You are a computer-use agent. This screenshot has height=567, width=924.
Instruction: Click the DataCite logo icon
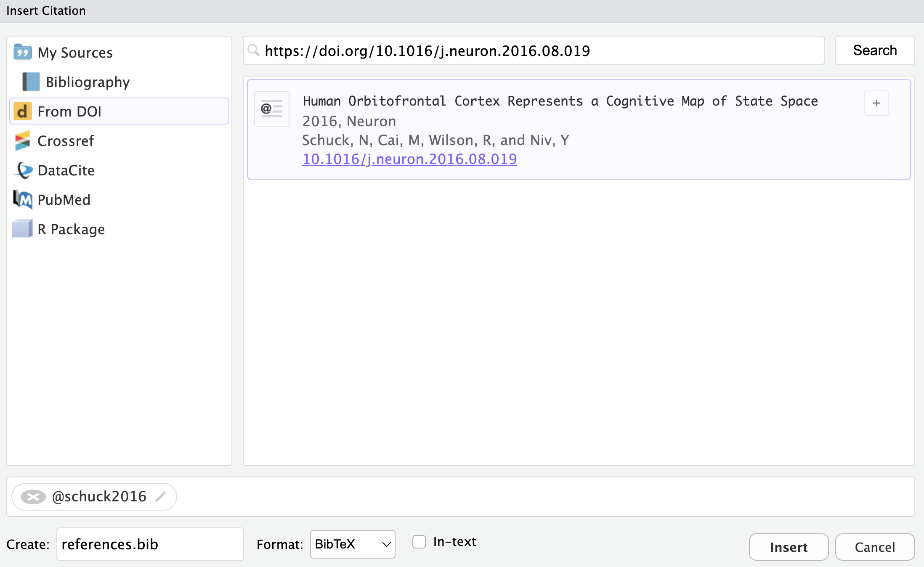(x=23, y=170)
